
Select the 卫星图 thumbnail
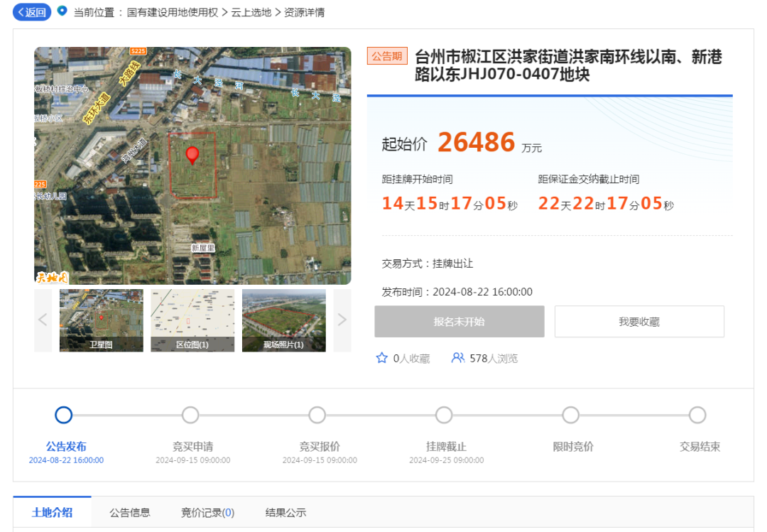pyautogui.click(x=102, y=320)
